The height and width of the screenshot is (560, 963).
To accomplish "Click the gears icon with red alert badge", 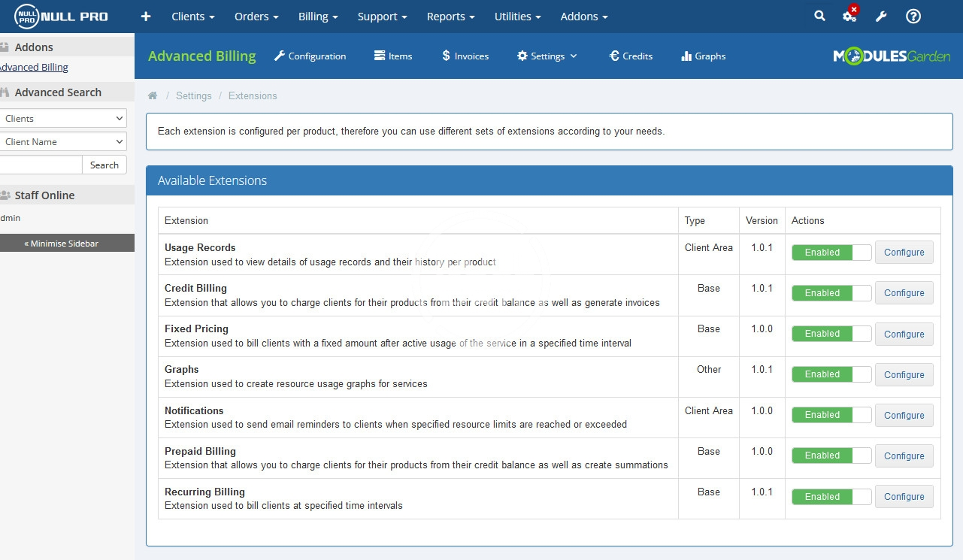I will 849,17.
